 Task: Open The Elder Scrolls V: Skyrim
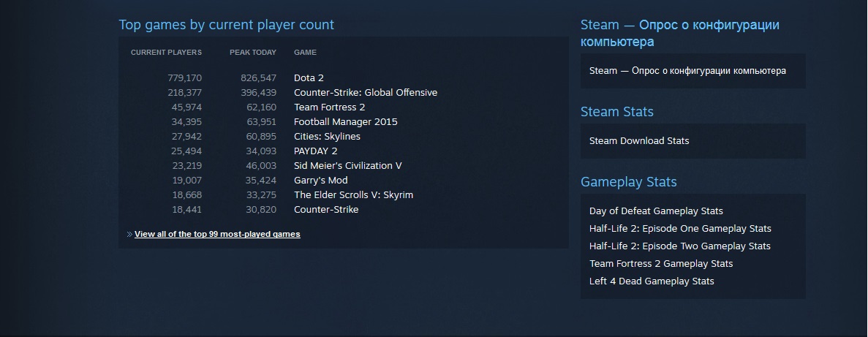pos(353,195)
